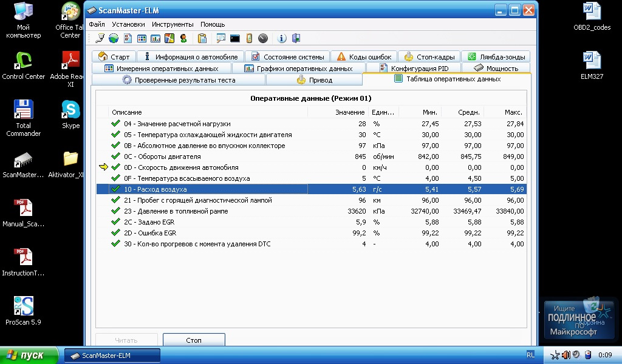Select Таблица оперативных данных tab
Viewport: 622px width, 364px height.
(x=447, y=79)
